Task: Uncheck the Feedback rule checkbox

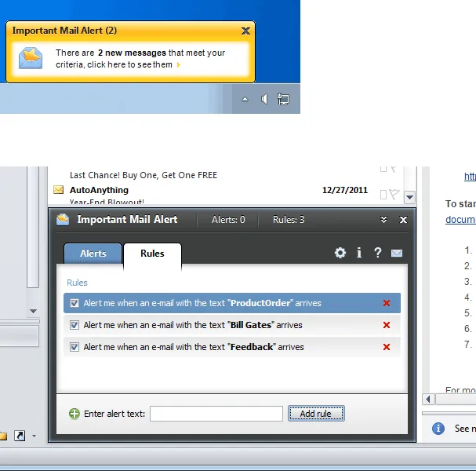Action: pos(74,347)
